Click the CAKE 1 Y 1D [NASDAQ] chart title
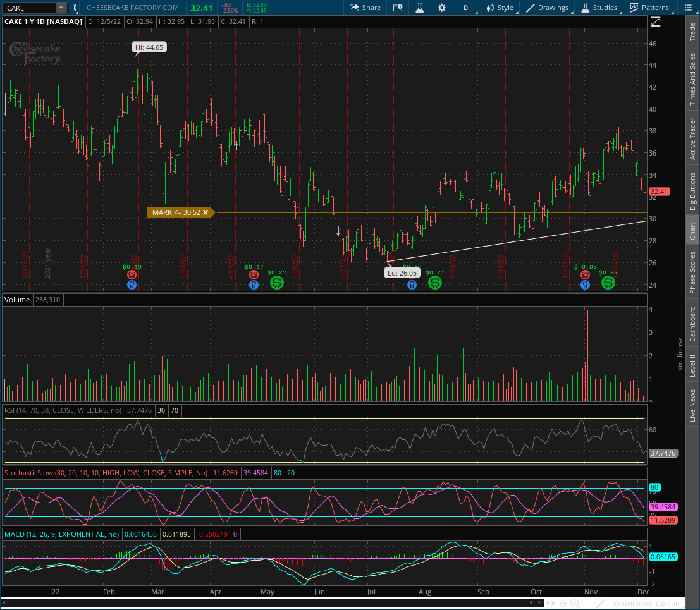The height and width of the screenshot is (610, 700). 43,21
